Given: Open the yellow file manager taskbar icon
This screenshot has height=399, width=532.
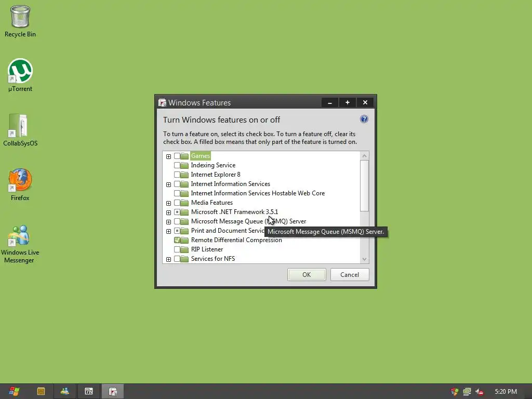Looking at the screenshot, I should pyautogui.click(x=41, y=391).
